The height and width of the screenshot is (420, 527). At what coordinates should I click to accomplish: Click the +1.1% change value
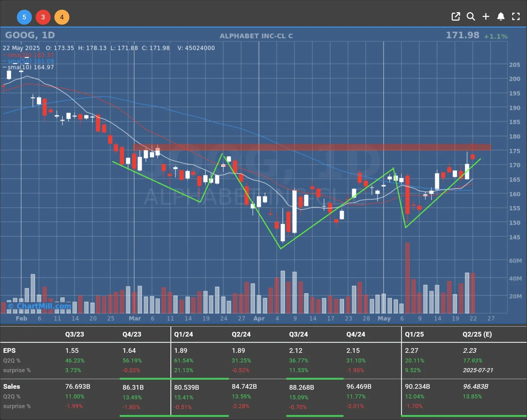[495, 37]
